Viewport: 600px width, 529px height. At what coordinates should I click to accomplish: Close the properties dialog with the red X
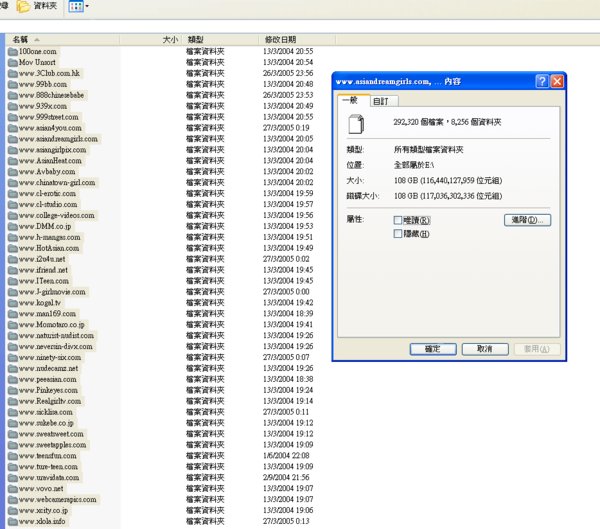pyautogui.click(x=557, y=81)
